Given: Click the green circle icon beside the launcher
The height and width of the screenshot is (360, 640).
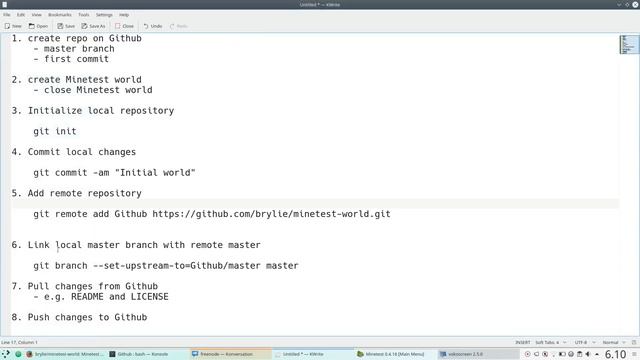Looking at the screenshot, I should 18,354.
